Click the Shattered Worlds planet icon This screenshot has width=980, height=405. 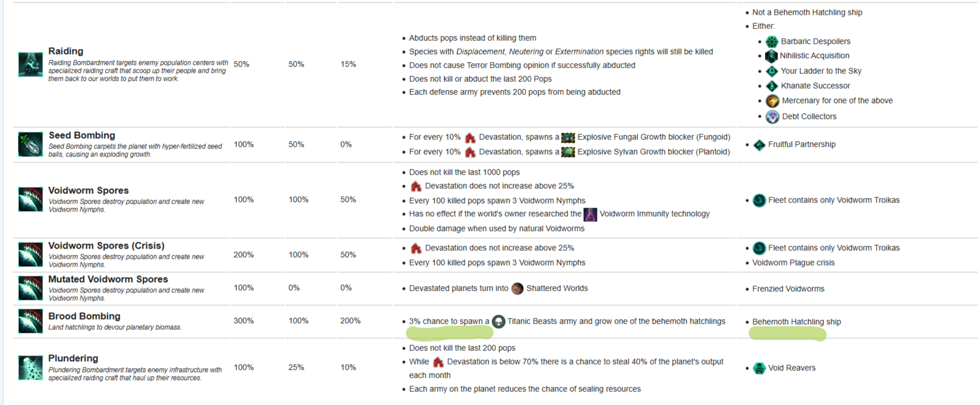tap(517, 288)
